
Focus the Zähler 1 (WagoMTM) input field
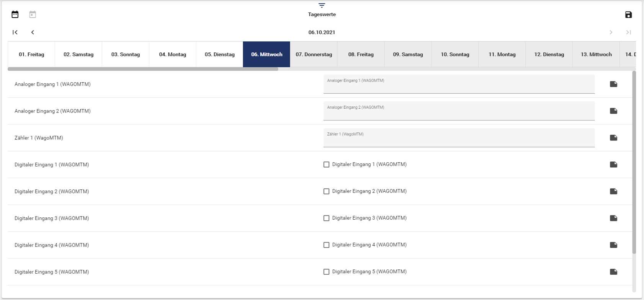[x=459, y=139]
